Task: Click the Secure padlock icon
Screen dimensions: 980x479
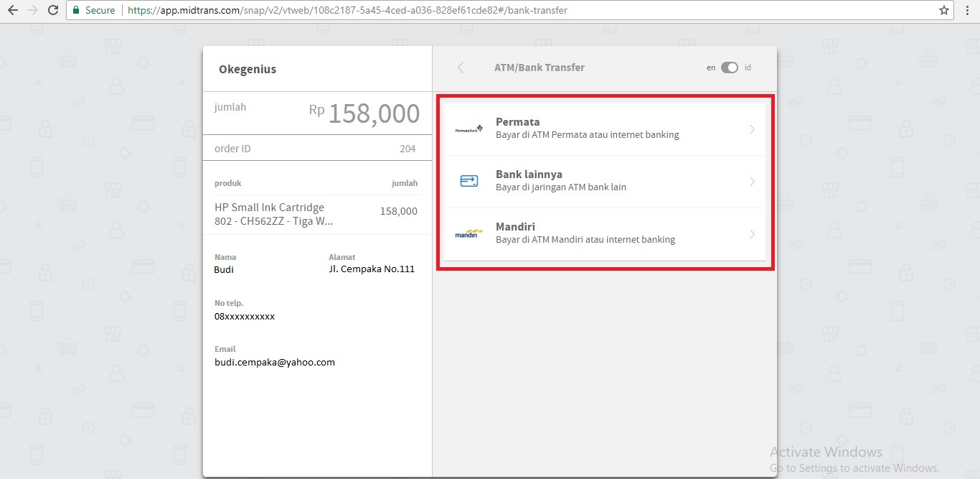Action: [76, 11]
